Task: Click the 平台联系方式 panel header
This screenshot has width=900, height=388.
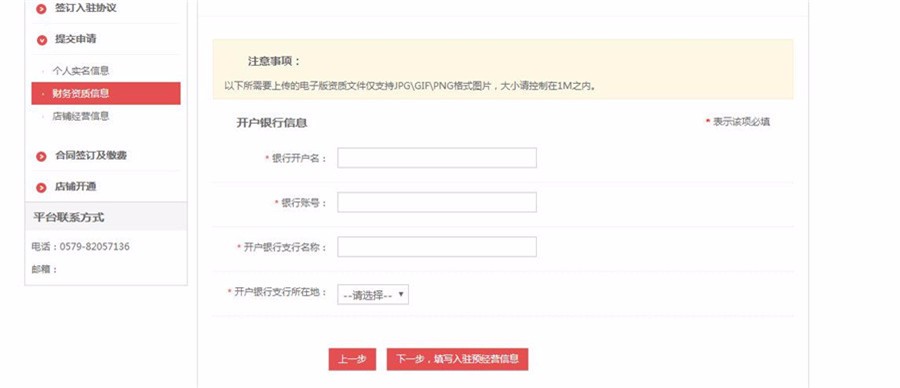Action: coord(106,217)
